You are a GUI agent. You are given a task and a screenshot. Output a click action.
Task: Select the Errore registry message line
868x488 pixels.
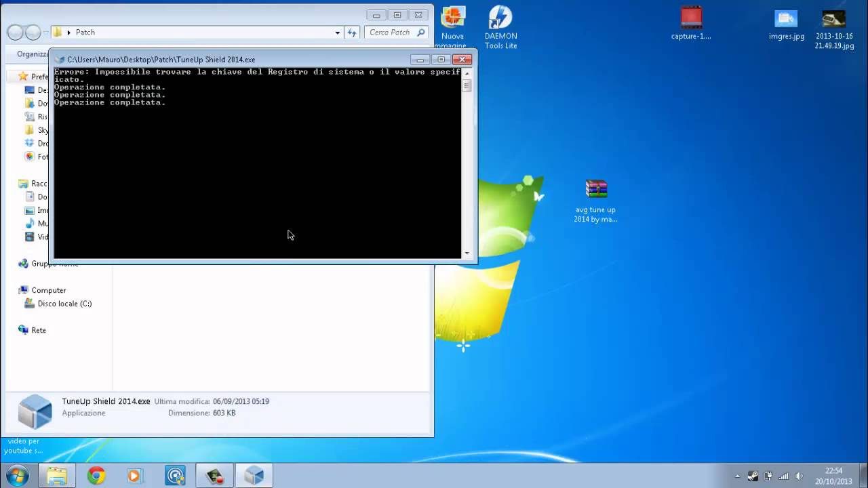(x=258, y=75)
